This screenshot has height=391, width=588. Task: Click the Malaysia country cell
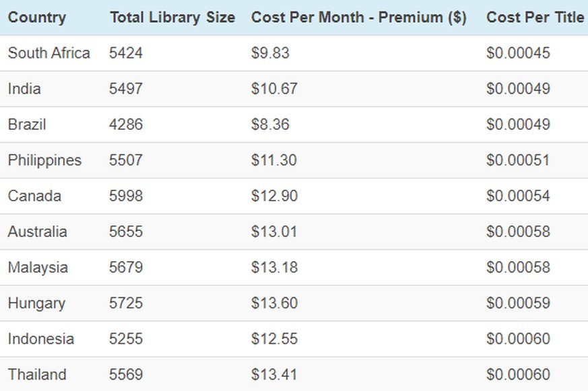pos(38,267)
